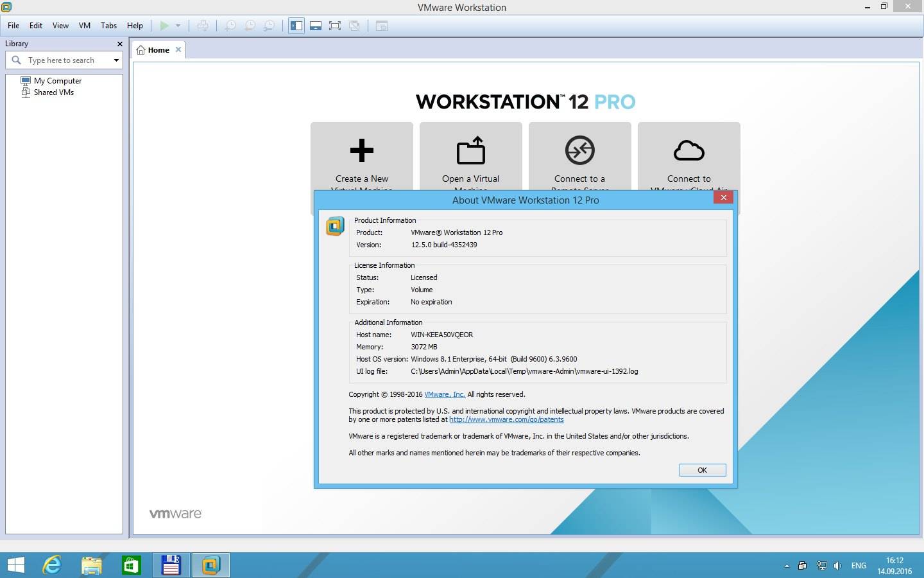Screen dimensions: 924x578
Task: Open the Windows Start button
Action: click(15, 565)
